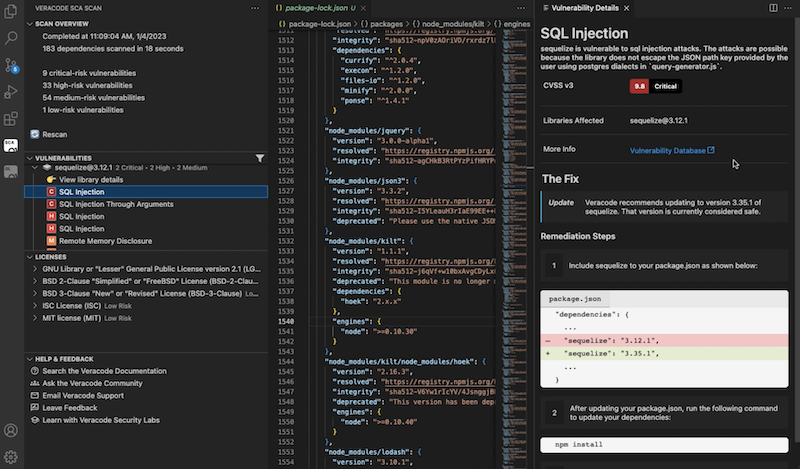
Task: Select node_modules/kilt in the breadcrumb
Action: 453,24
